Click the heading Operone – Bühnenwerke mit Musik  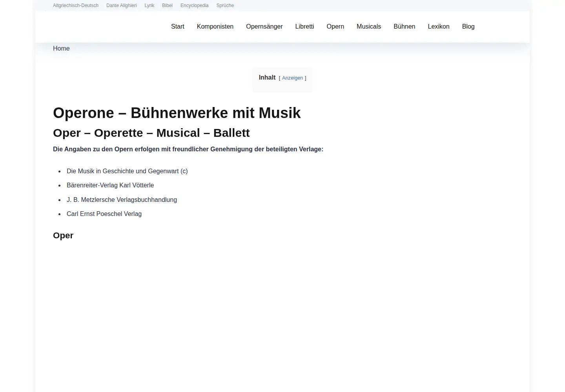click(x=177, y=113)
